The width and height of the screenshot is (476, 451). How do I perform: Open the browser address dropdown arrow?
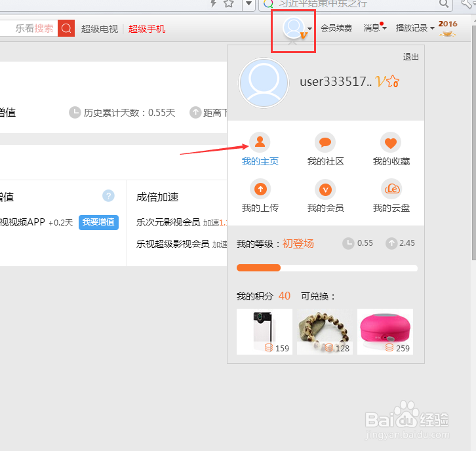click(x=248, y=4)
